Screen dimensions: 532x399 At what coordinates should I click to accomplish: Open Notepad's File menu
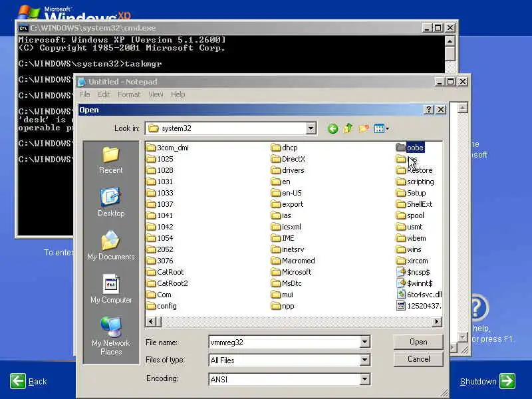tap(84, 94)
